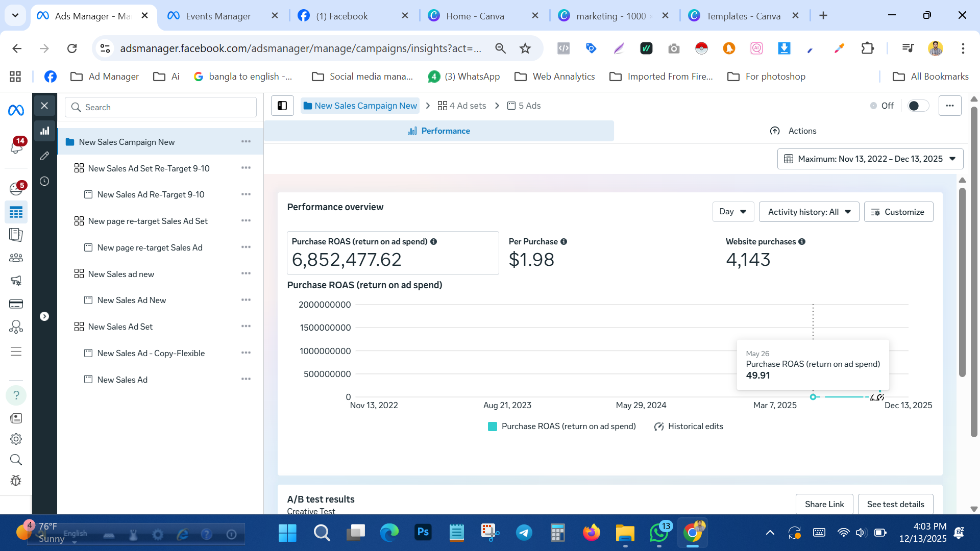Open the sidebar search magnifier icon
980x551 pixels.
click(x=16, y=460)
